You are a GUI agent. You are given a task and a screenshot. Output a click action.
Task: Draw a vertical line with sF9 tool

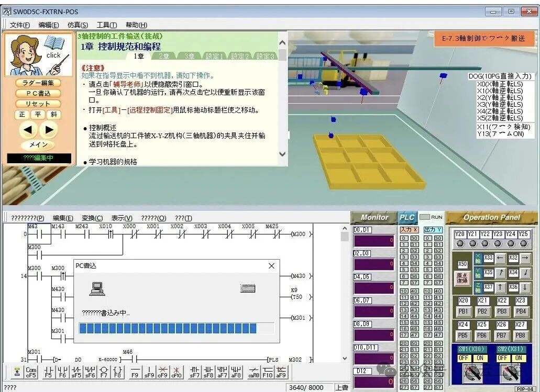coord(149,372)
